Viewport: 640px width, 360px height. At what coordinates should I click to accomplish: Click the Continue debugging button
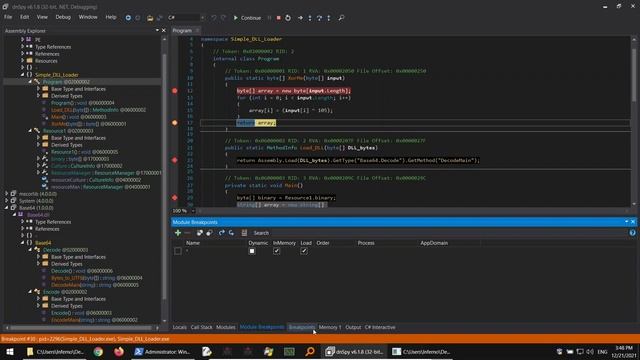247,18
